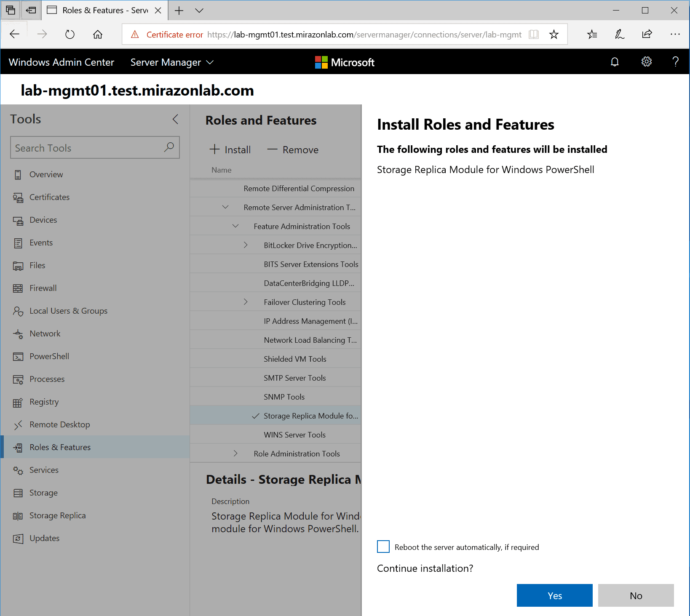Open Services in the Tools menu
Viewport: 690px width, 616px height.
pyautogui.click(x=44, y=470)
